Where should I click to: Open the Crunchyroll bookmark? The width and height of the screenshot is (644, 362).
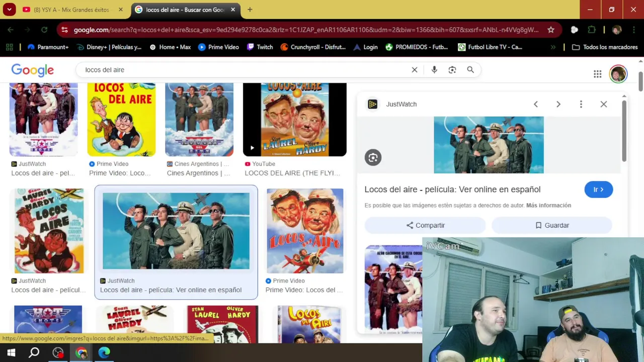pos(313,47)
